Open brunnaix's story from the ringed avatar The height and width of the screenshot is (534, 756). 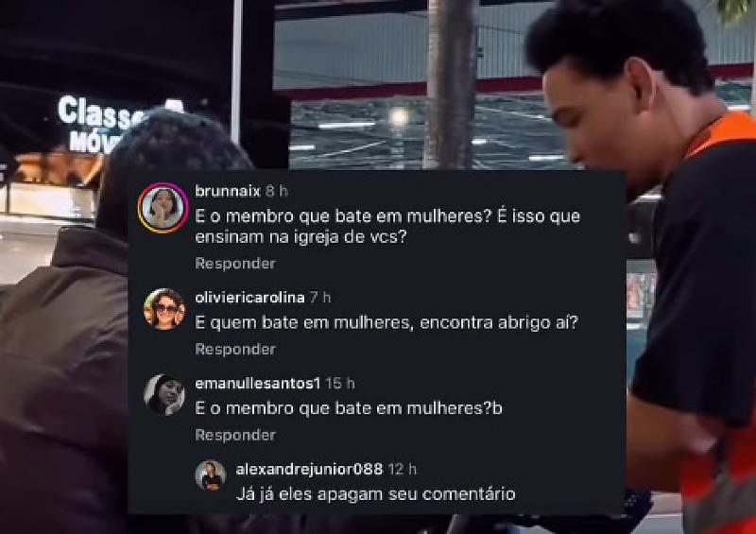point(163,208)
